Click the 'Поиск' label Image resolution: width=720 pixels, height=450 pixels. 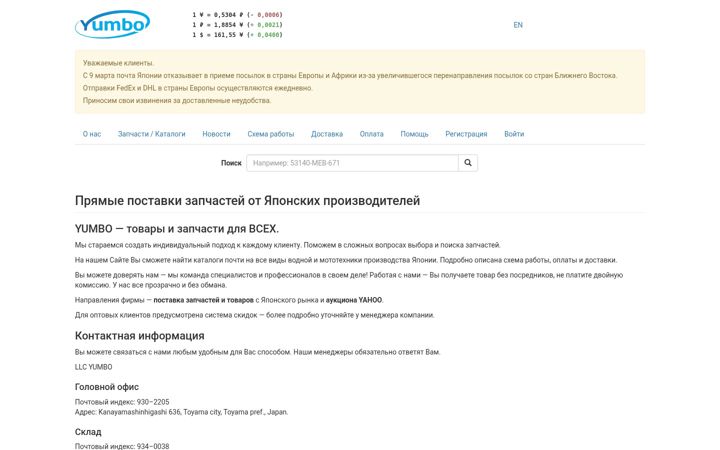click(x=231, y=163)
